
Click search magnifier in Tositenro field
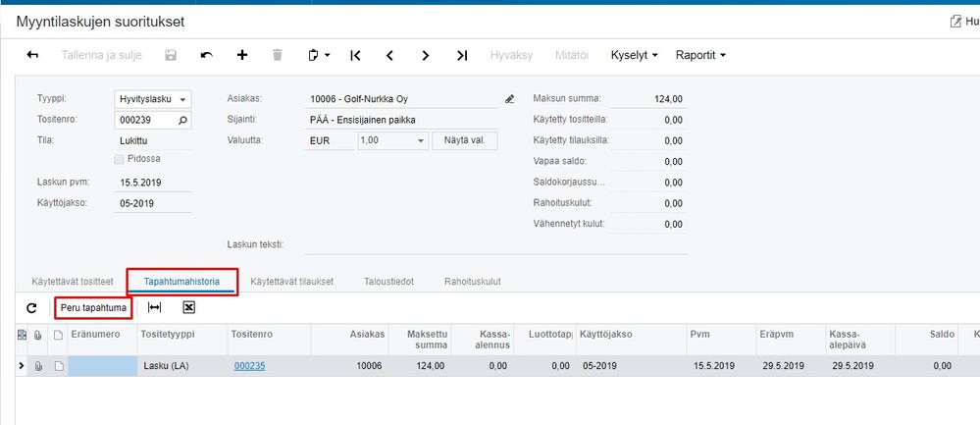(x=182, y=120)
